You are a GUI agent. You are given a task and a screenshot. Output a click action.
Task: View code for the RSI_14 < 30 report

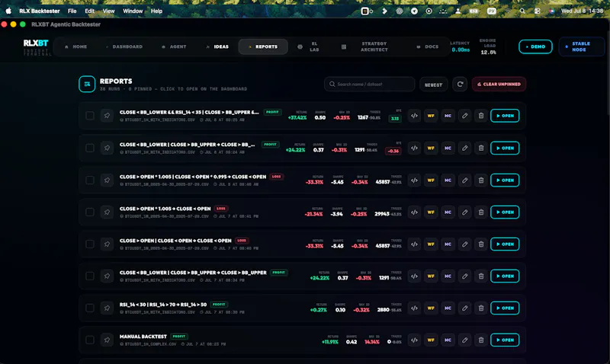(x=414, y=308)
